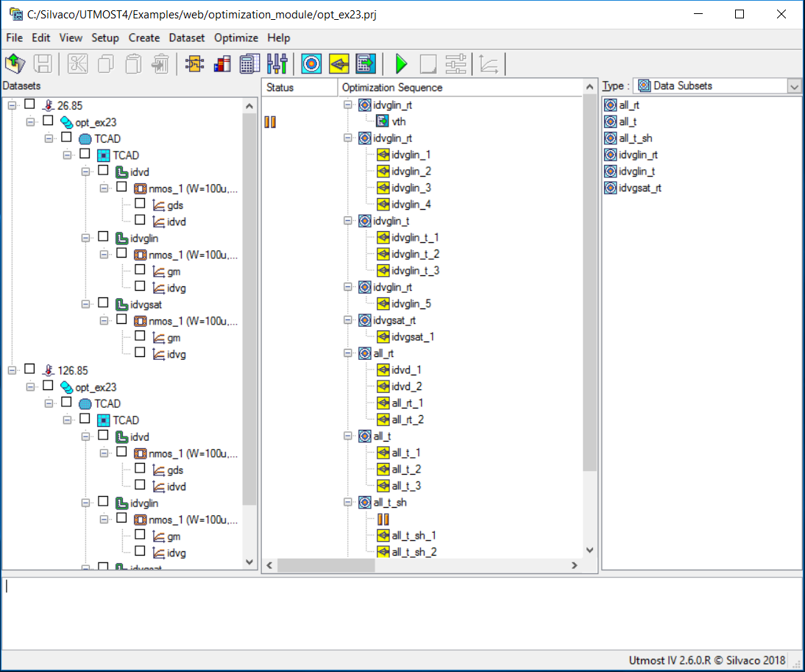Click the green Run play button
Image resolution: width=805 pixels, height=672 pixels.
click(x=401, y=63)
